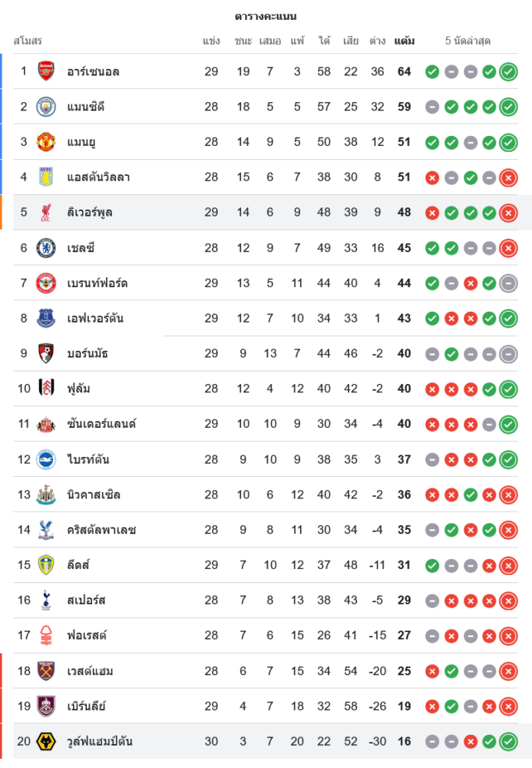Viewport: 532px width, 768px height.
Task: Click the 5 นัดล่าสุด column header
Action: pos(468,41)
